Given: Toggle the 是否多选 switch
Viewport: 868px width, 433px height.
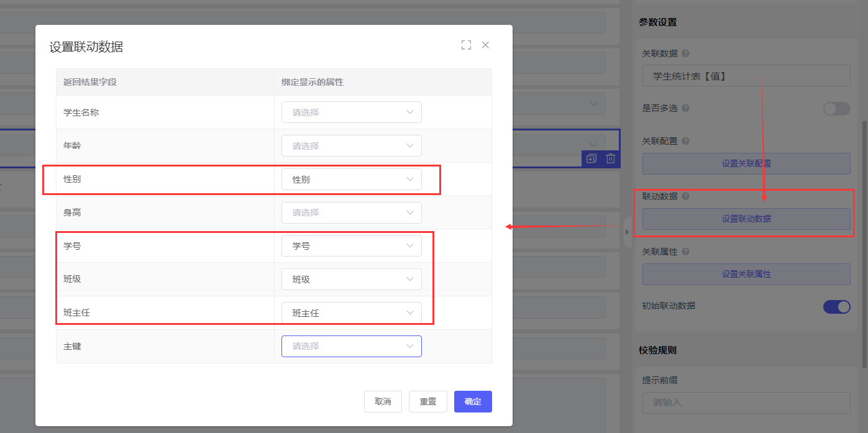Looking at the screenshot, I should [x=836, y=109].
